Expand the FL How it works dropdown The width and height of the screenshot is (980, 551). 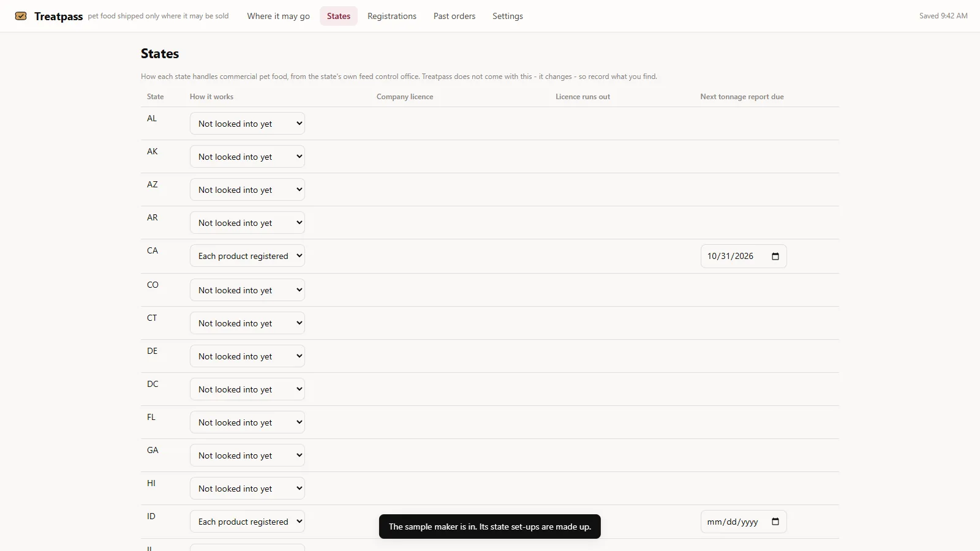coord(247,422)
